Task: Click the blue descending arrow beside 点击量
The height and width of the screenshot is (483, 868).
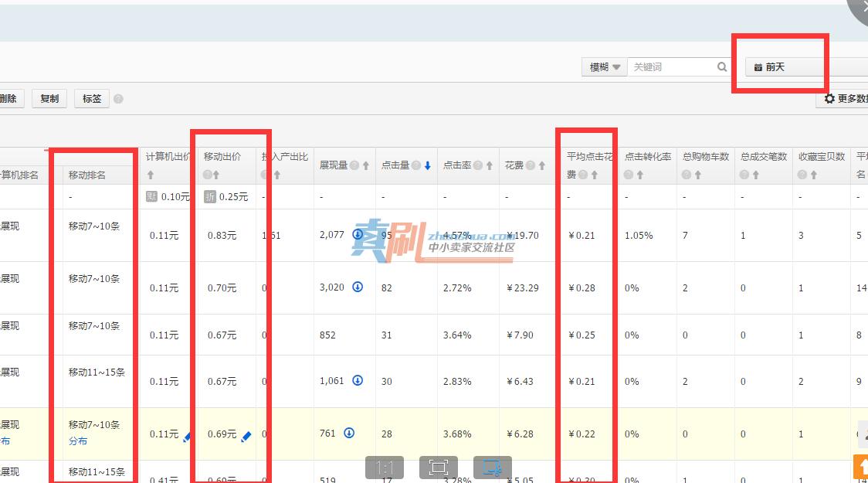Action: point(427,165)
